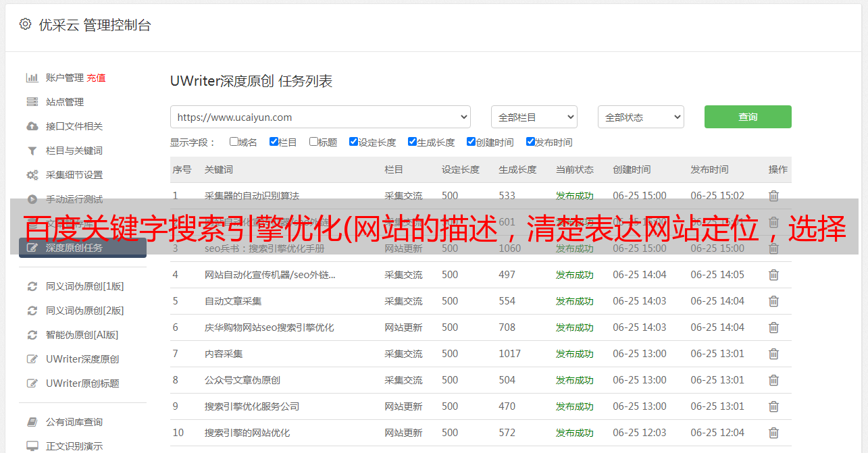Viewport: 868px width, 453px height.
Task: Click keyword 搜索引擎优化服务公司
Action: pyautogui.click(x=252, y=406)
